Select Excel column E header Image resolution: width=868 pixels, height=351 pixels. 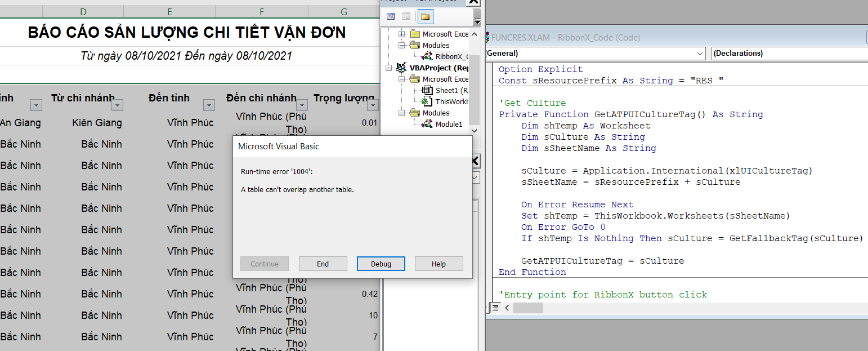click(x=169, y=12)
